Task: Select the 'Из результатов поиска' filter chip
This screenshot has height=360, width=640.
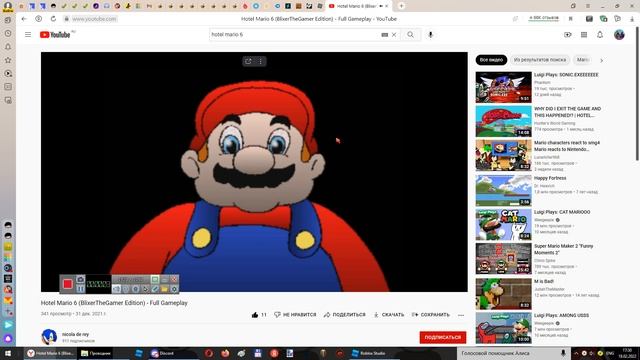Action: click(x=540, y=60)
